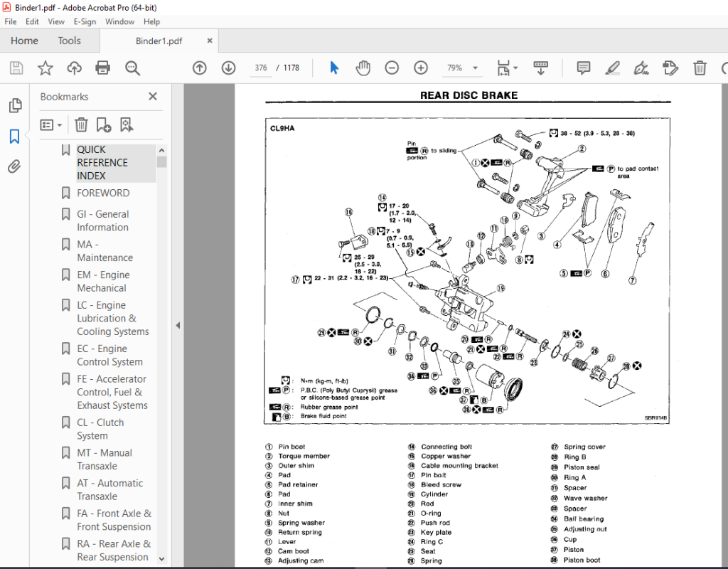728x569 pixels.
Task: Activate the Hand pan tool
Action: coord(363,68)
